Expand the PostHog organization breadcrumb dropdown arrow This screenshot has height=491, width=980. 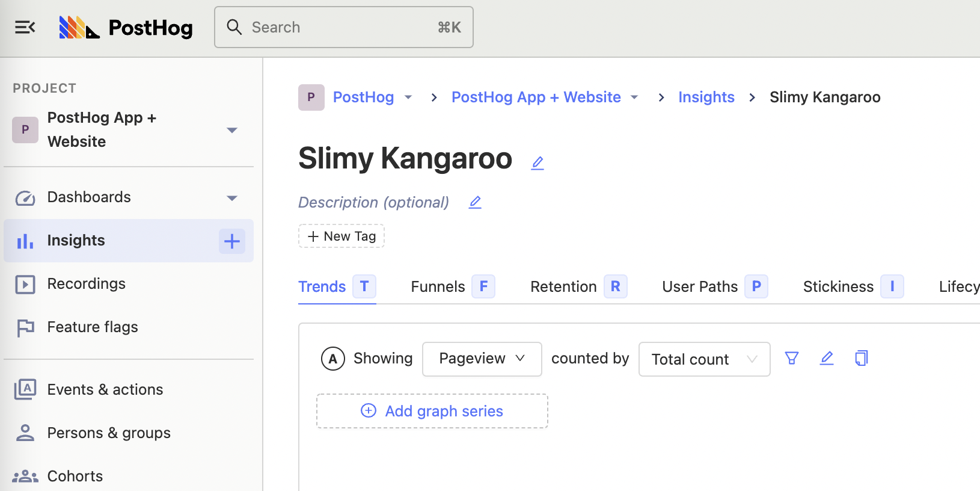408,97
